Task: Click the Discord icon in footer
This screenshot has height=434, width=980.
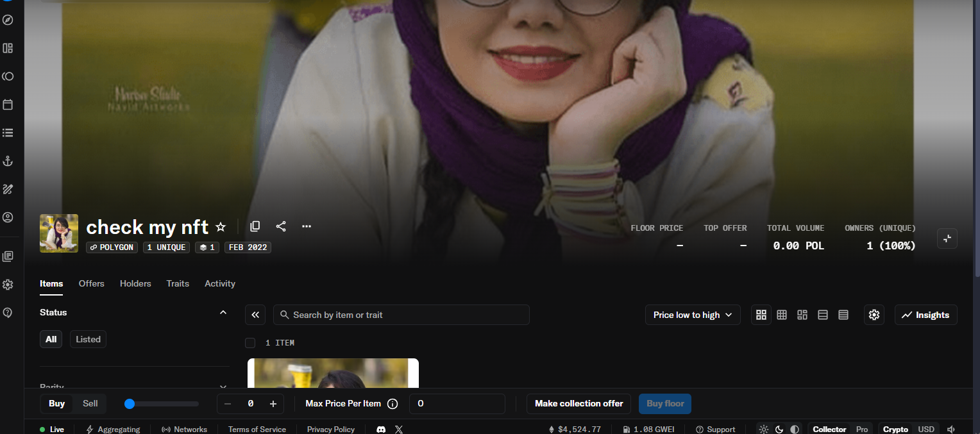Action: 381,430
